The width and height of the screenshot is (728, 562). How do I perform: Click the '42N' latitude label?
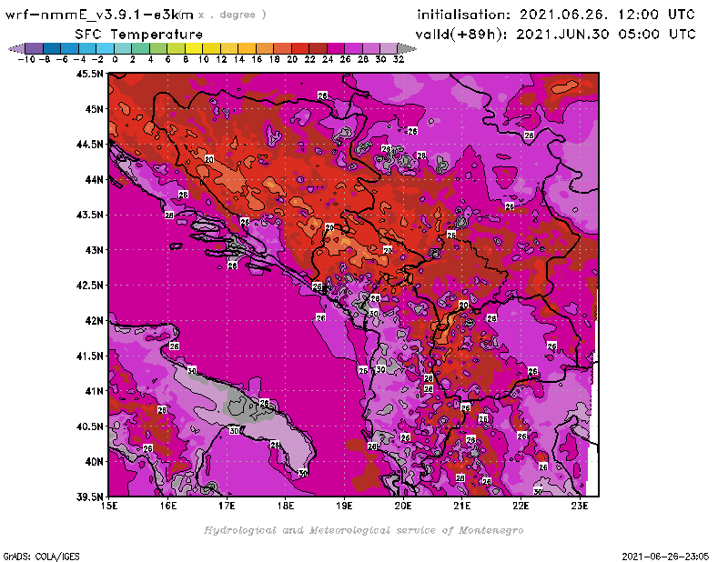(x=94, y=321)
